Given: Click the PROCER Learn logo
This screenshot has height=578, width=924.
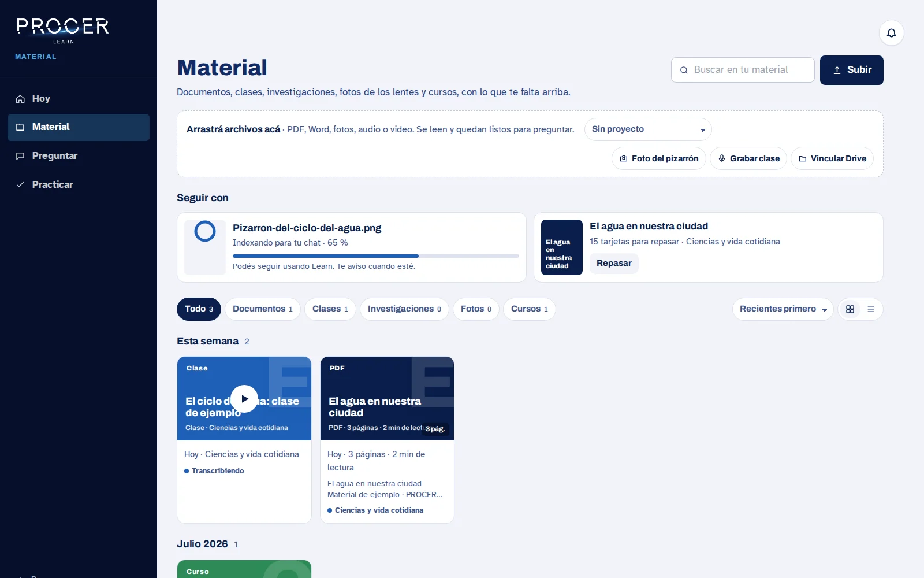Looking at the screenshot, I should coord(62,31).
